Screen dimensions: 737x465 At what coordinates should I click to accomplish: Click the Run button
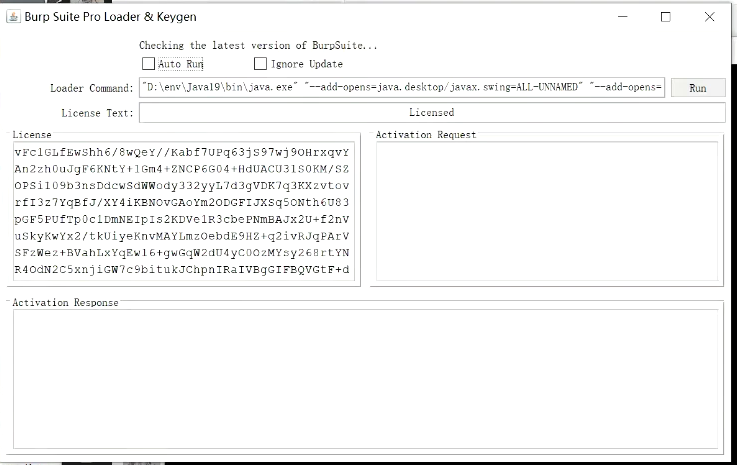[698, 88]
